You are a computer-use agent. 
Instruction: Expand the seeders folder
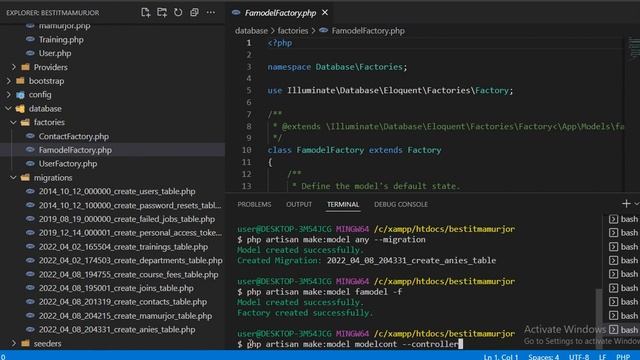(14, 343)
